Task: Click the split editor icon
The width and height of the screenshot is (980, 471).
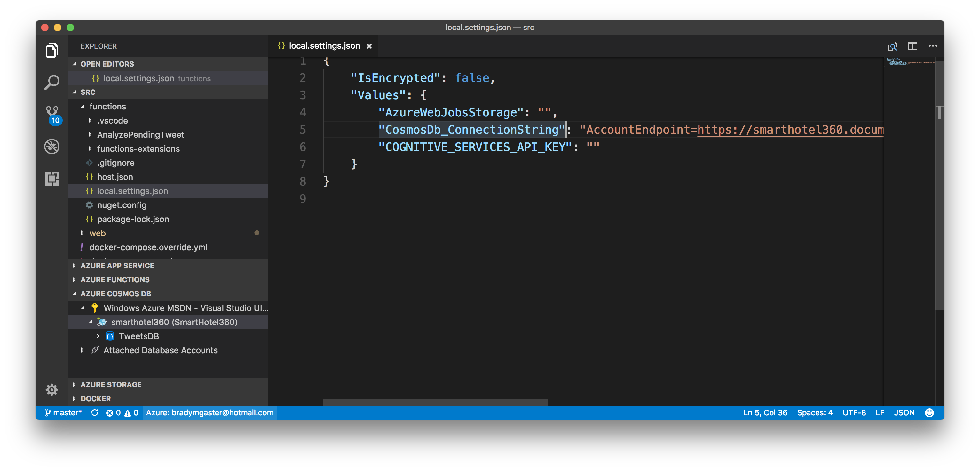Action: [x=913, y=46]
